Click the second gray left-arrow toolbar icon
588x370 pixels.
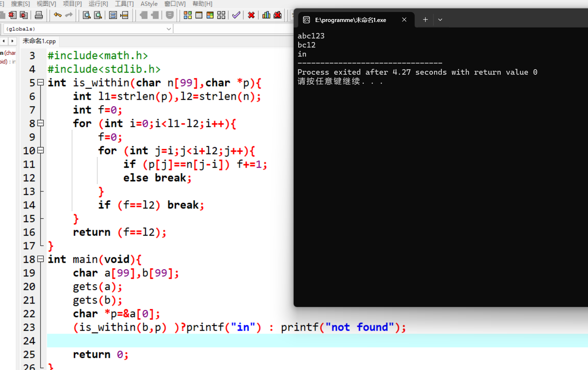(155, 15)
